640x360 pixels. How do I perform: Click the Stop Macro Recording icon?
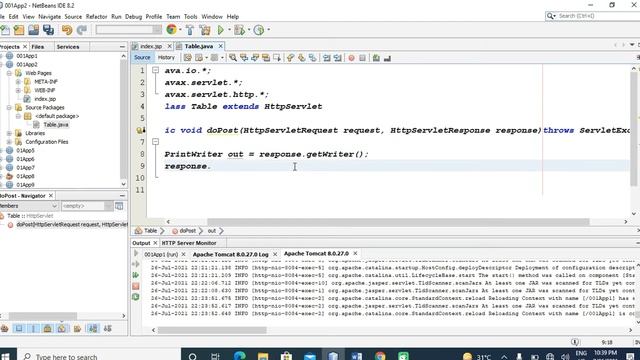pyautogui.click(x=362, y=58)
